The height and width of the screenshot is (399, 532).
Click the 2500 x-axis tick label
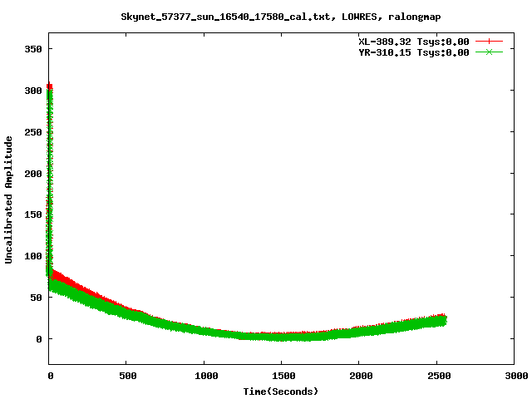[439, 376]
